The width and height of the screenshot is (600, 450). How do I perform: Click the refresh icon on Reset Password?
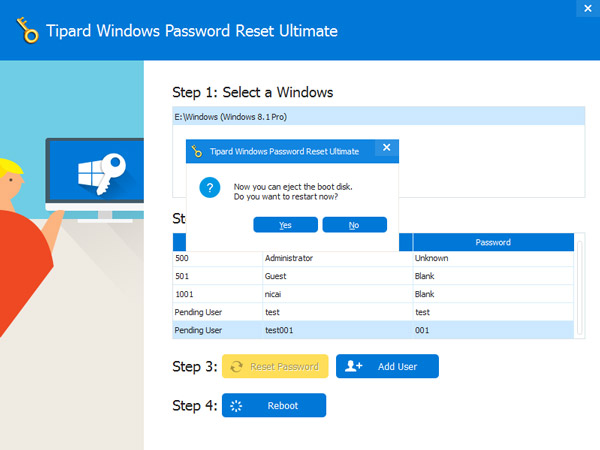tap(236, 367)
